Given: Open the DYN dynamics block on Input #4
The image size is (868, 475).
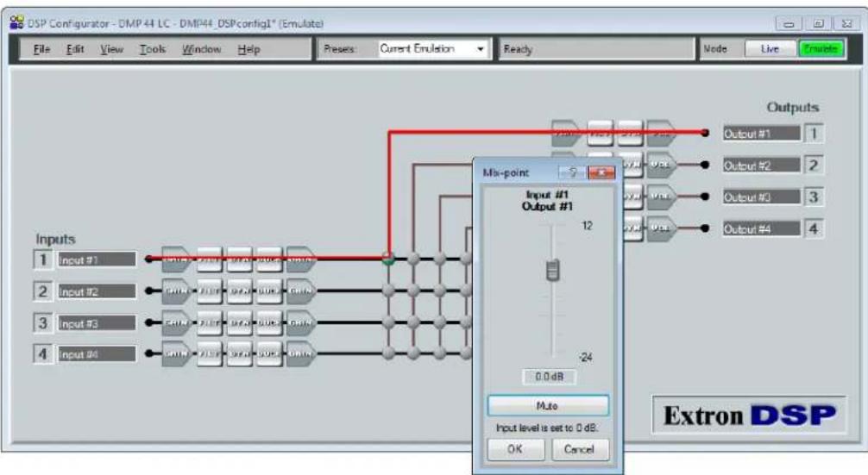Looking at the screenshot, I should 239,353.
